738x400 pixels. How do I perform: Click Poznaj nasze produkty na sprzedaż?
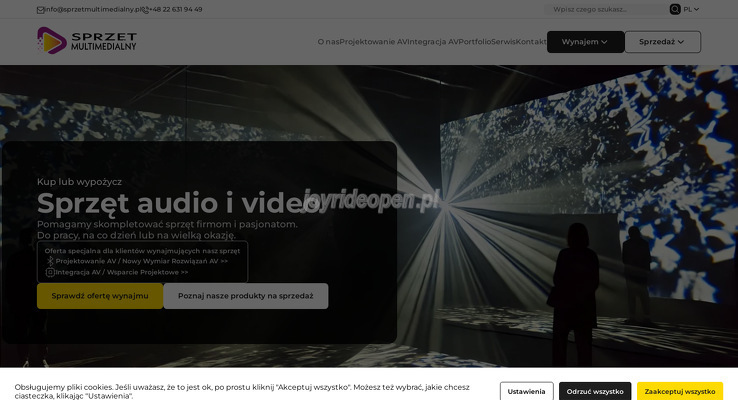click(x=246, y=296)
